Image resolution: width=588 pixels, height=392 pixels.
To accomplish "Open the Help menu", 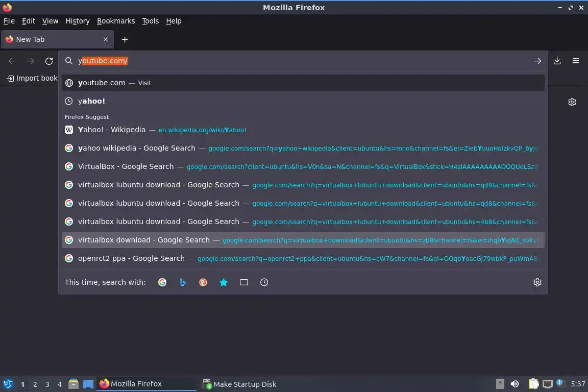I will [174, 21].
